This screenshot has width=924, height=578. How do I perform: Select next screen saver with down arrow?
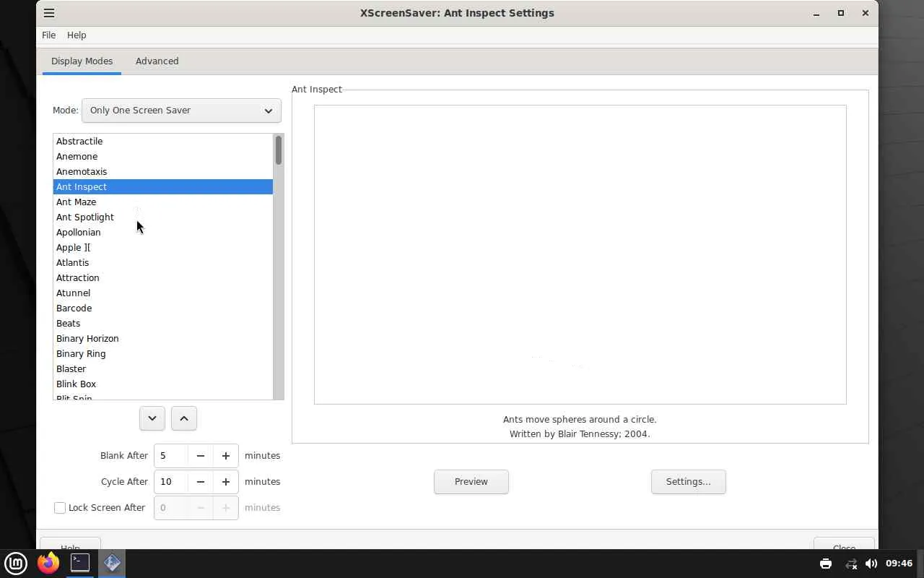coord(152,418)
